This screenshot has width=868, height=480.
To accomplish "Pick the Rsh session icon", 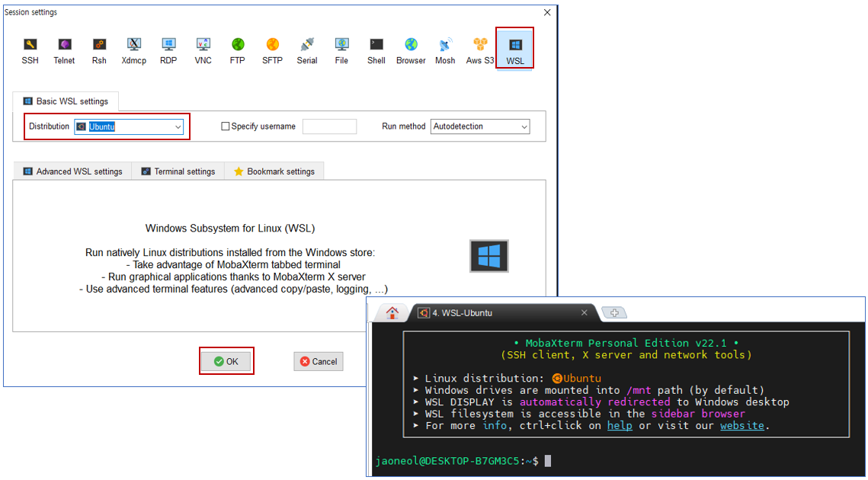I will click(x=99, y=51).
